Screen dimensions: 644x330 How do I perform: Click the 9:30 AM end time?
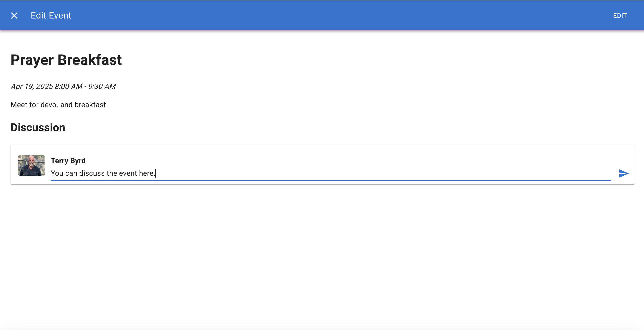102,86
